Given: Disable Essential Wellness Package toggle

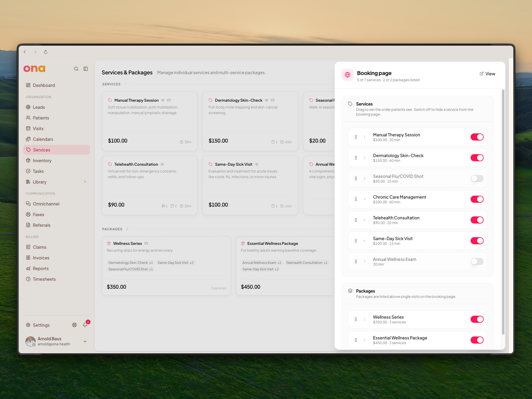Looking at the screenshot, I should 477,340.
